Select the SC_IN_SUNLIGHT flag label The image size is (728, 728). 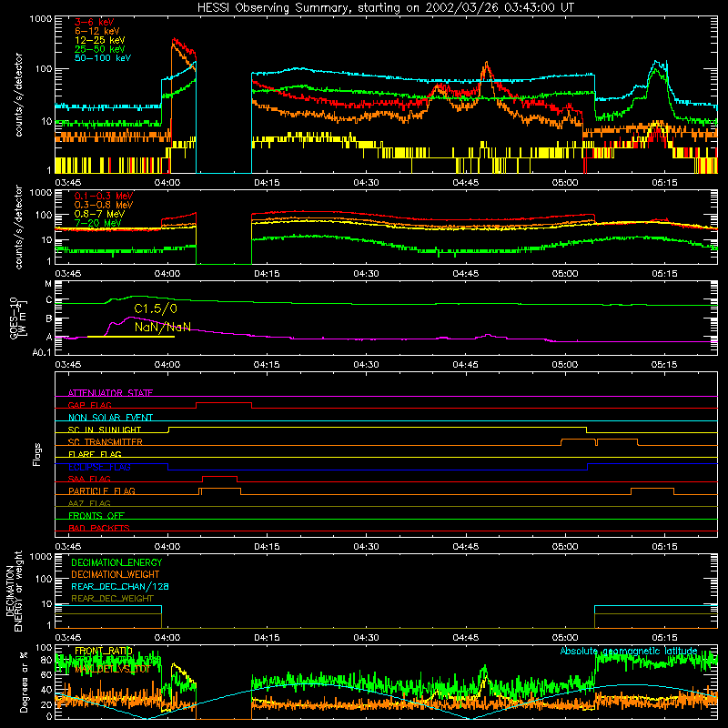(x=105, y=430)
